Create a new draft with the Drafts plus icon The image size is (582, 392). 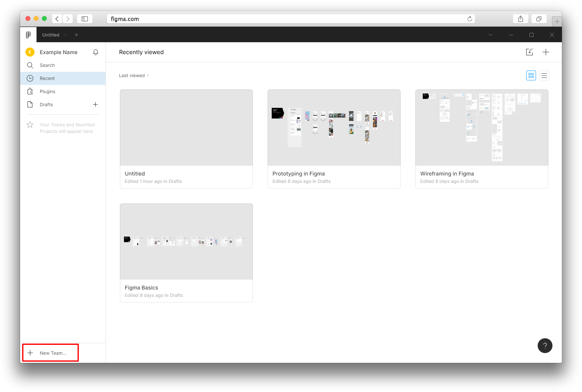click(96, 105)
